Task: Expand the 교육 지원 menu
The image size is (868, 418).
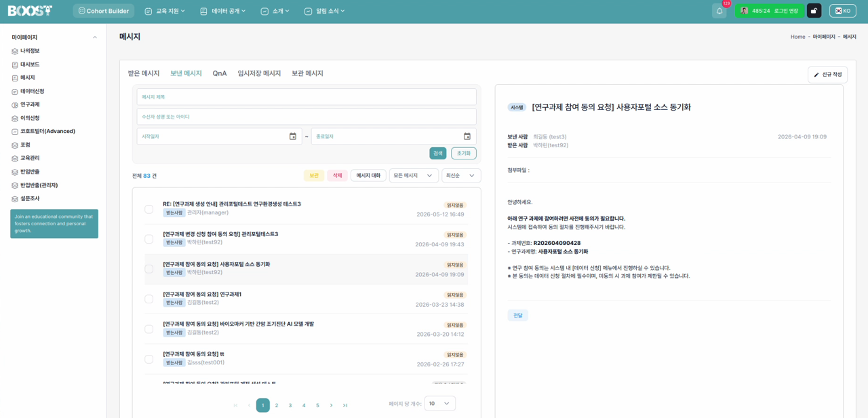Action: pyautogui.click(x=165, y=11)
